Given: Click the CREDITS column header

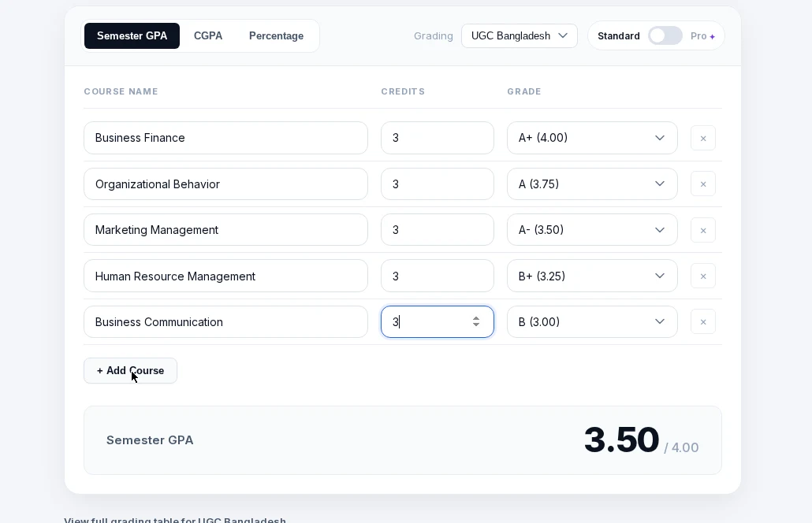Looking at the screenshot, I should point(403,91).
